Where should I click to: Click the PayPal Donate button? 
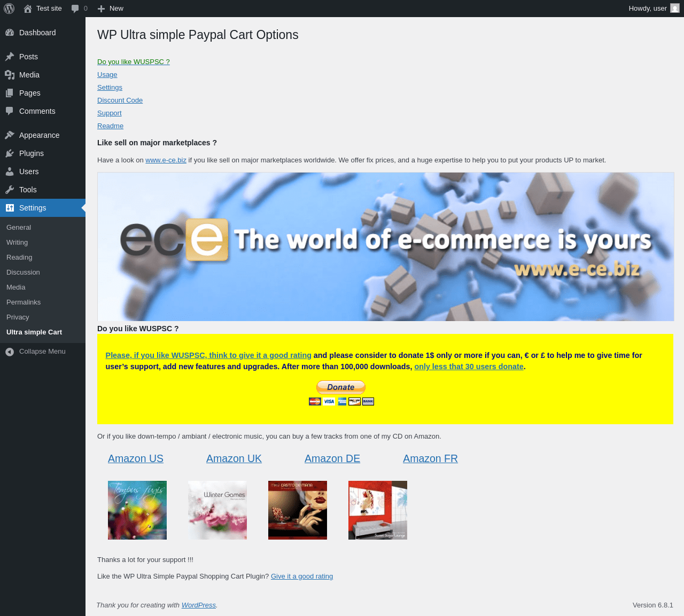pyautogui.click(x=341, y=387)
